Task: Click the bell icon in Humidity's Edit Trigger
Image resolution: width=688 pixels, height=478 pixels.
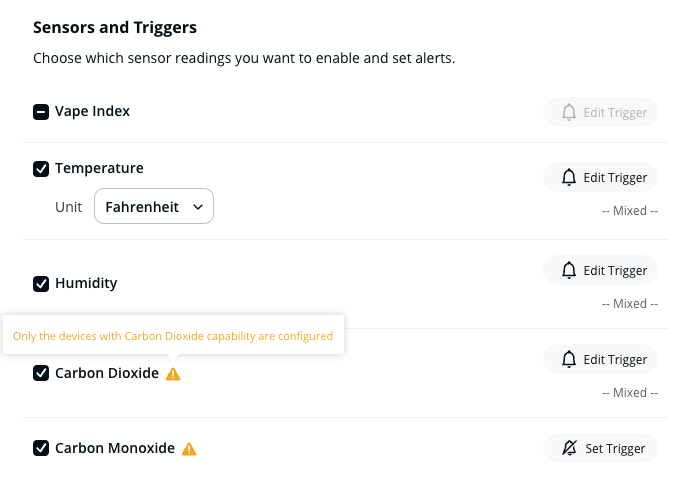Action: (x=569, y=271)
